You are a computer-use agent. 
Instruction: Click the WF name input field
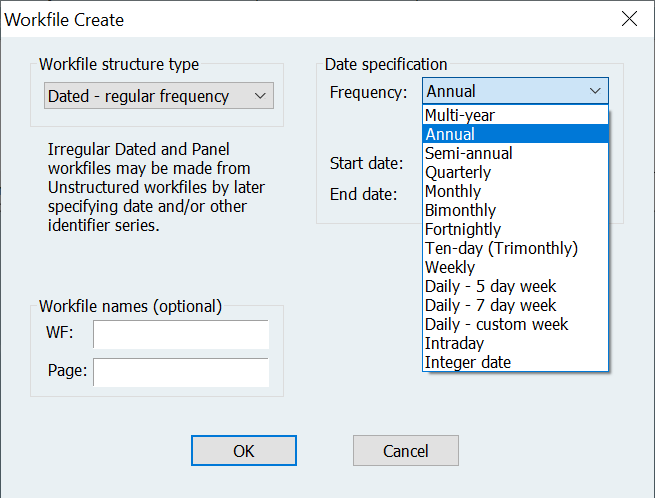[181, 334]
